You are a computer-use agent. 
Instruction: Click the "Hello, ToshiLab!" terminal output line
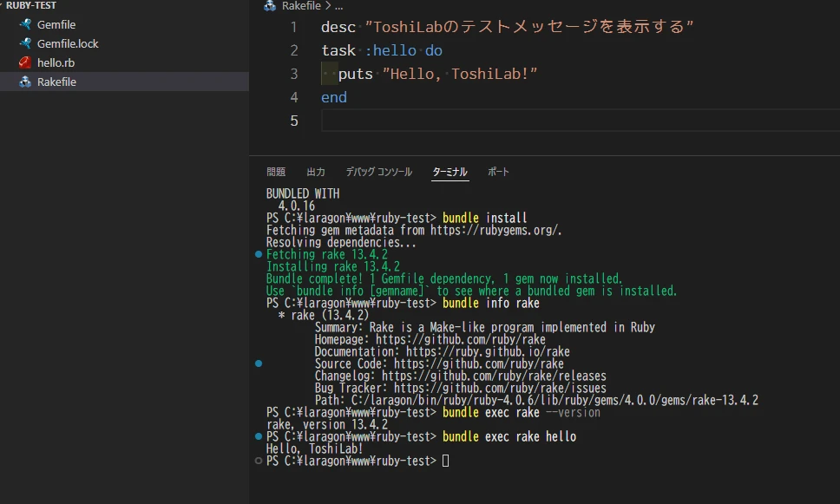pos(314,448)
